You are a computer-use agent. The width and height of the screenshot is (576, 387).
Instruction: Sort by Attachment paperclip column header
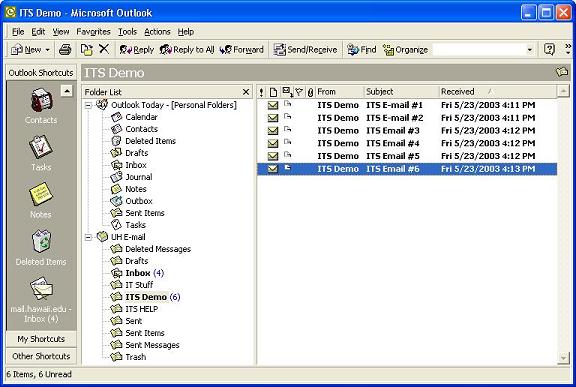click(310, 92)
